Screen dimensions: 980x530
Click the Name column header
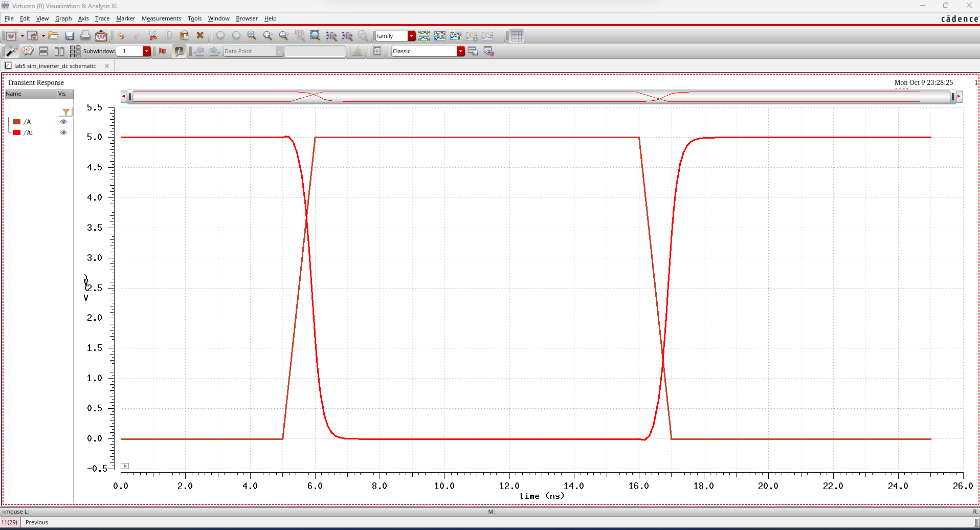point(30,94)
